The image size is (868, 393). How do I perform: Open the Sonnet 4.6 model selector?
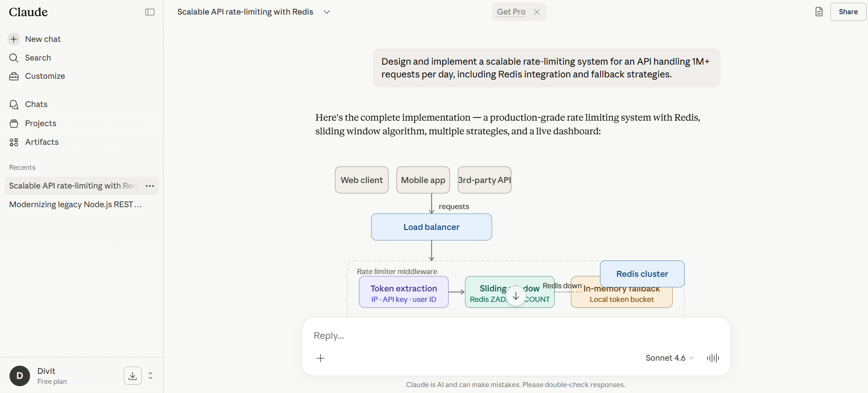tap(670, 358)
